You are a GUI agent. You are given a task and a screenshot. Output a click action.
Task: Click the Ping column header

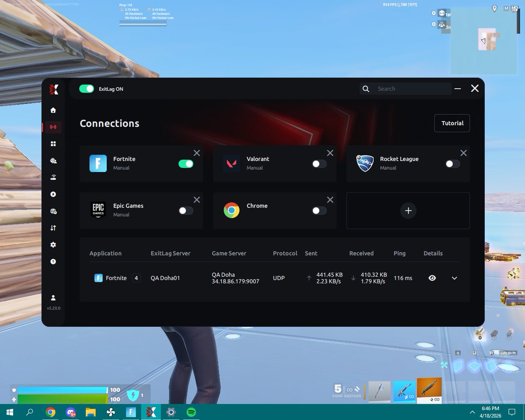[x=399, y=253]
